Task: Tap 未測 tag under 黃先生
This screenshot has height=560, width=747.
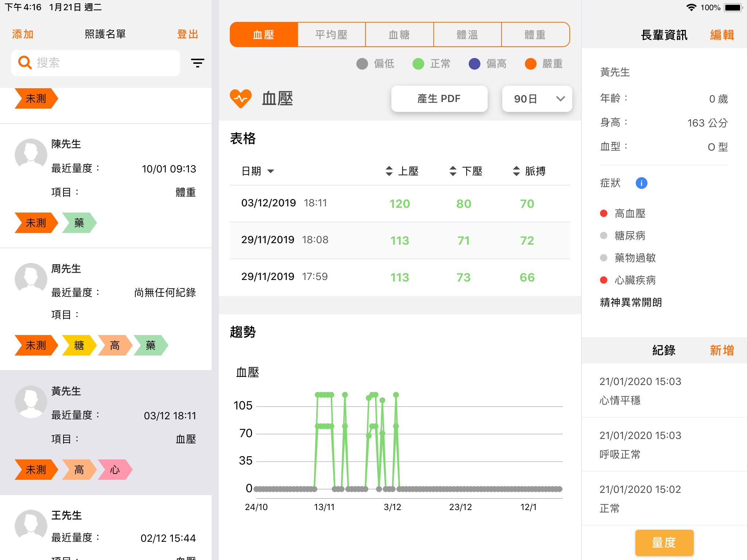Action: click(36, 470)
